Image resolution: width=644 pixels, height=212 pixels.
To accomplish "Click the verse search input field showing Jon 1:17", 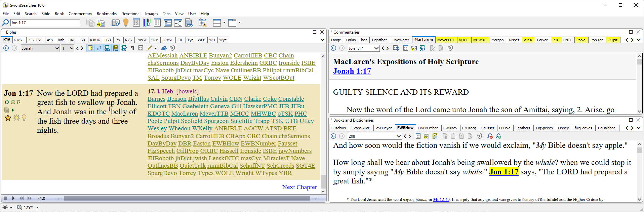I will pyautogui.click(x=45, y=23).
